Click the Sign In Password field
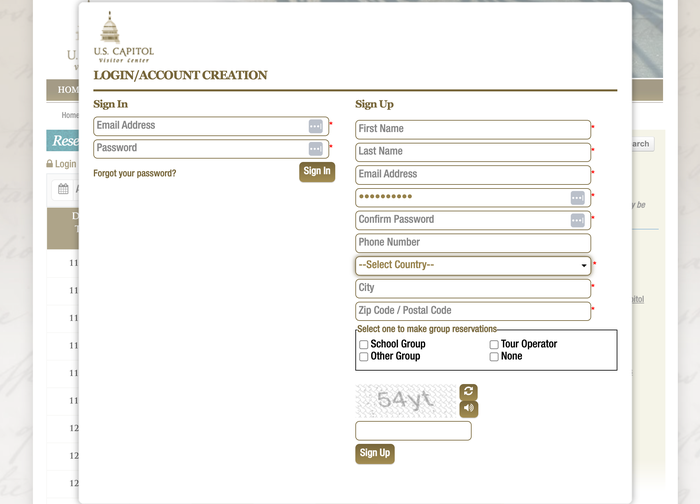This screenshot has width=700, height=504. [x=211, y=149]
